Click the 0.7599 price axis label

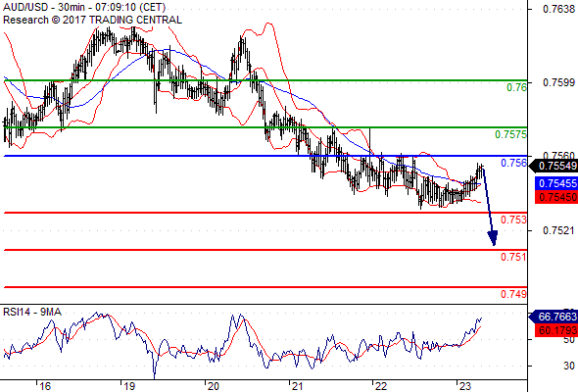click(558, 82)
